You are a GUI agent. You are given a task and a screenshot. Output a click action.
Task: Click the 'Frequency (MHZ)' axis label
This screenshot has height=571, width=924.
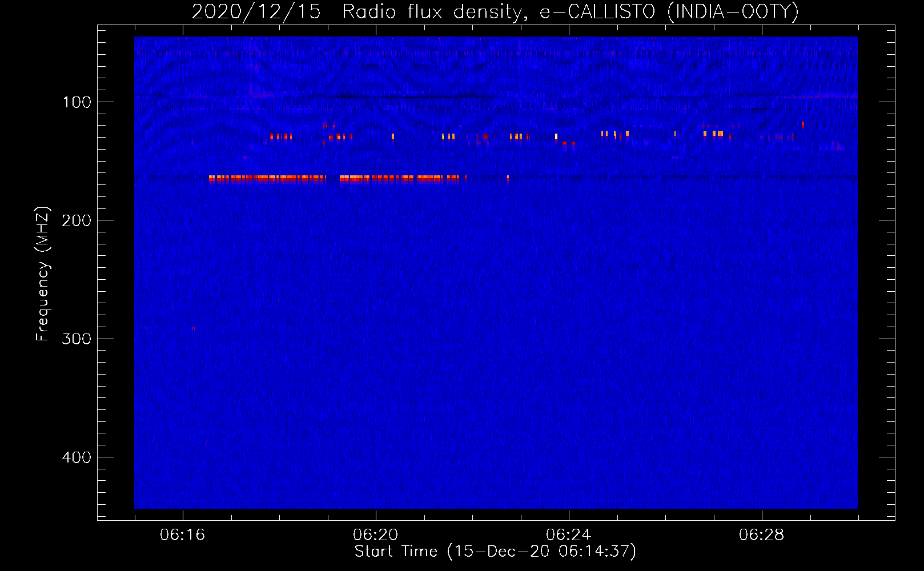pos(43,274)
